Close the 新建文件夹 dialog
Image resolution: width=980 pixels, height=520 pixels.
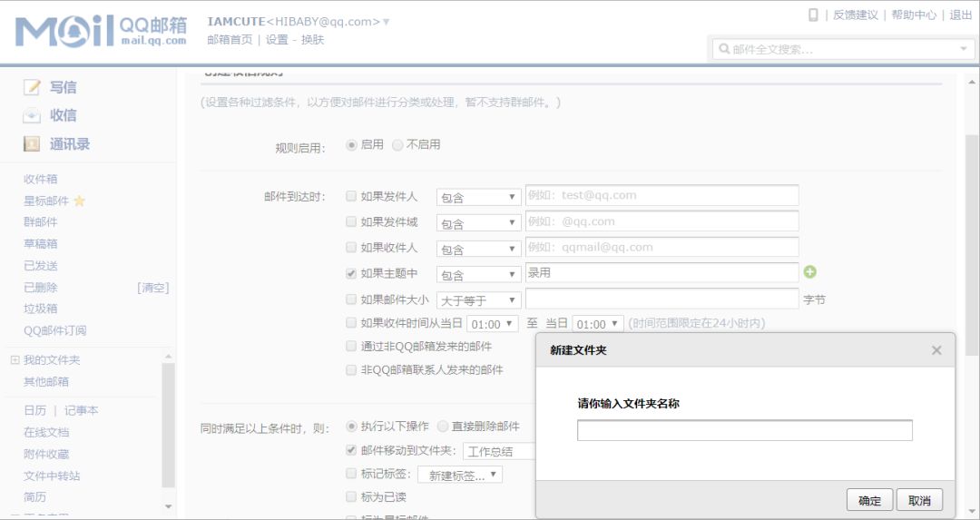point(936,350)
